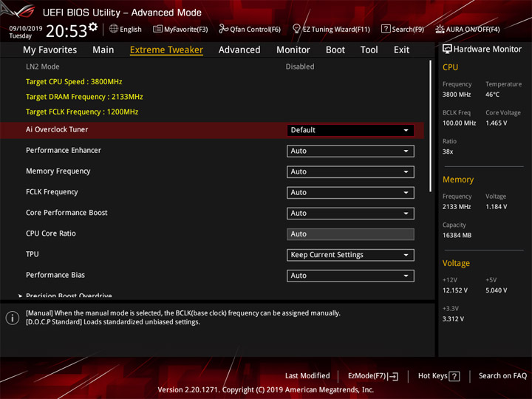Viewport: 532px width, 399px height.
Task: Click the +3.3V 3.312 V reading
Action: (x=453, y=319)
